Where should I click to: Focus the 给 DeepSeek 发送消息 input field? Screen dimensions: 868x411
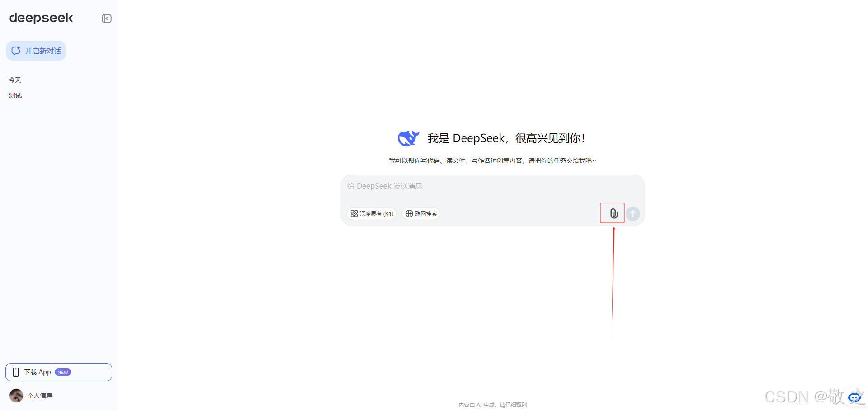[492, 186]
